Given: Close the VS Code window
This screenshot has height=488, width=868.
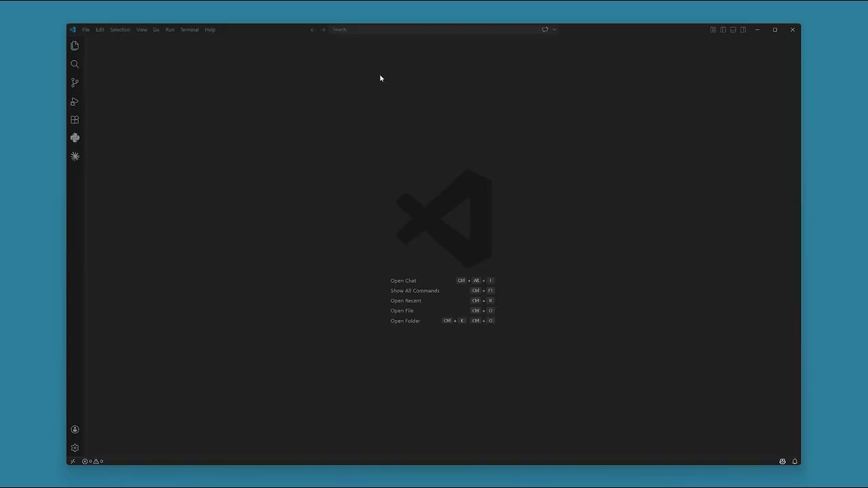Looking at the screenshot, I should click(792, 30).
